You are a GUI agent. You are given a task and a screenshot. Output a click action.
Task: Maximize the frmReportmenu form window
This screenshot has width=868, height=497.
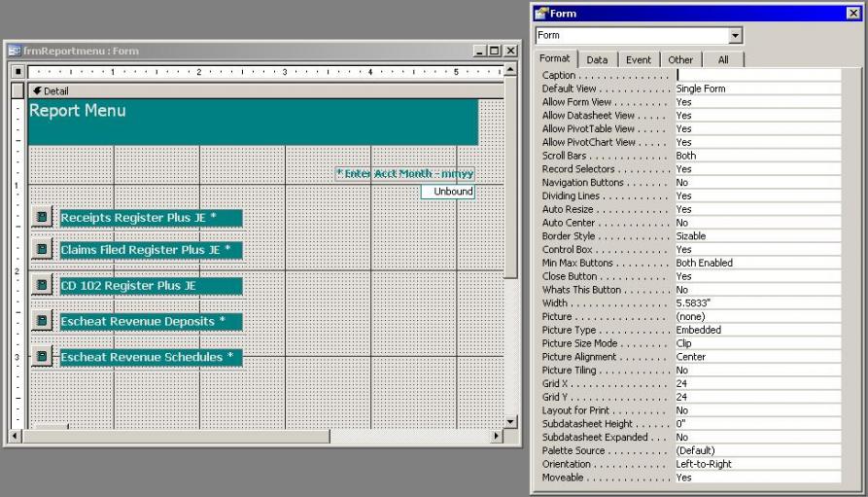[x=495, y=51]
